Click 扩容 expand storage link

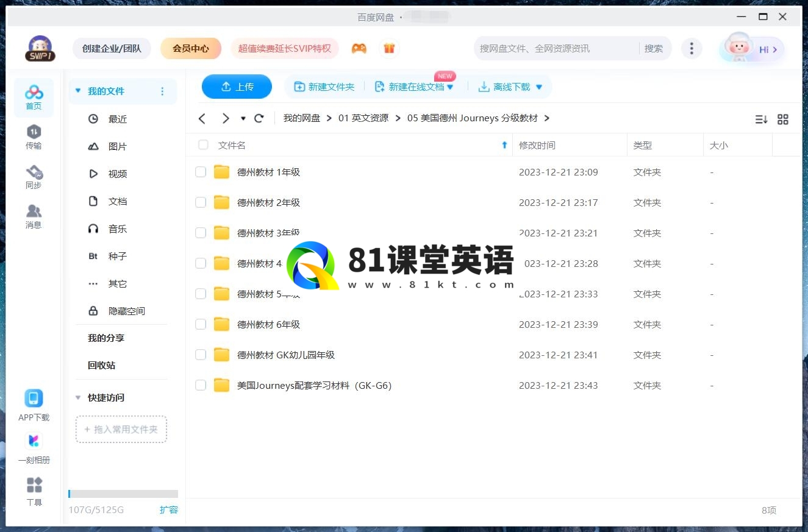pos(169,509)
